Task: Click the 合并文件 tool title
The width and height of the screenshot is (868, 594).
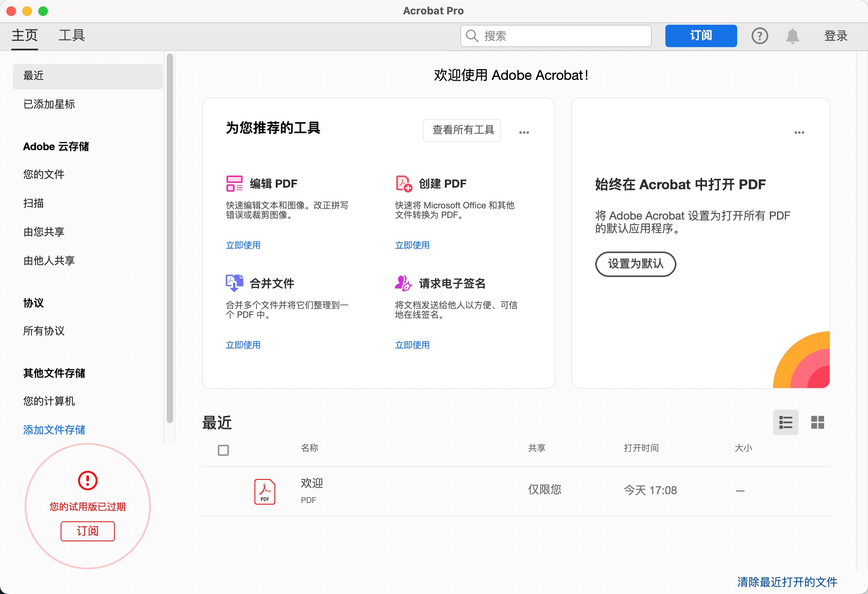Action: tap(272, 283)
